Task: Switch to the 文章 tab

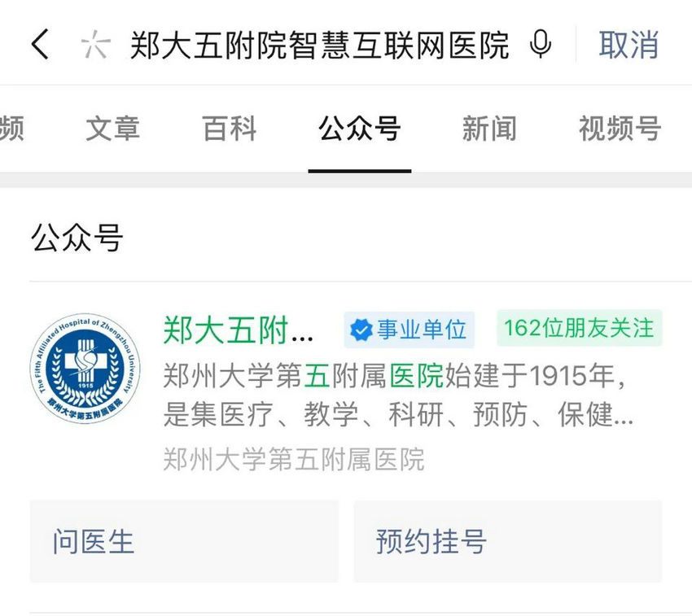Action: (x=112, y=129)
